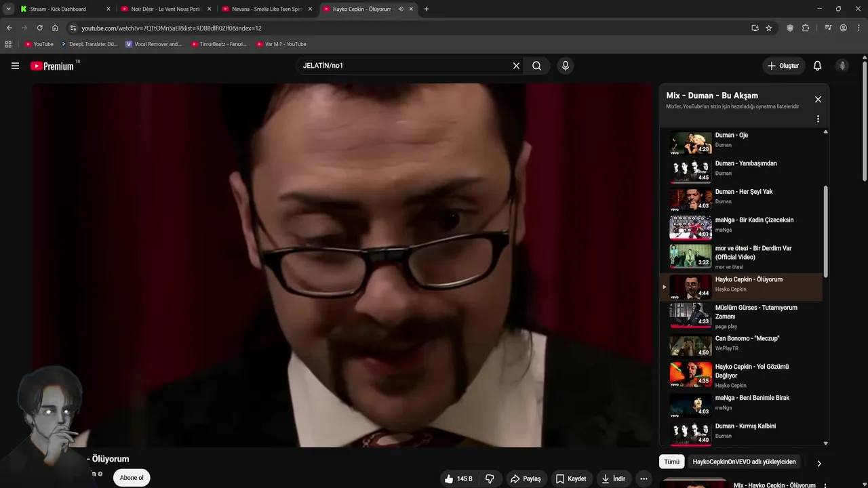
Task: Click the playlist panel scrollbar
Action: click(x=825, y=230)
